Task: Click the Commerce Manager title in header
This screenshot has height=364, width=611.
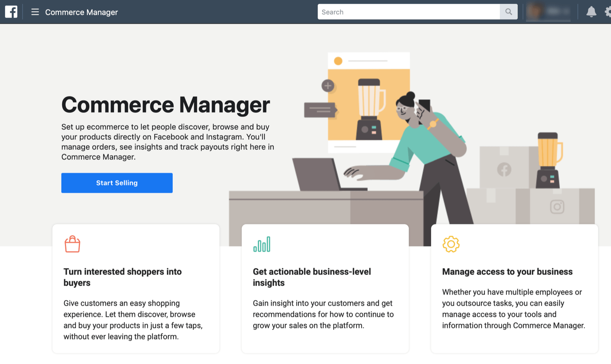Action: 81,12
